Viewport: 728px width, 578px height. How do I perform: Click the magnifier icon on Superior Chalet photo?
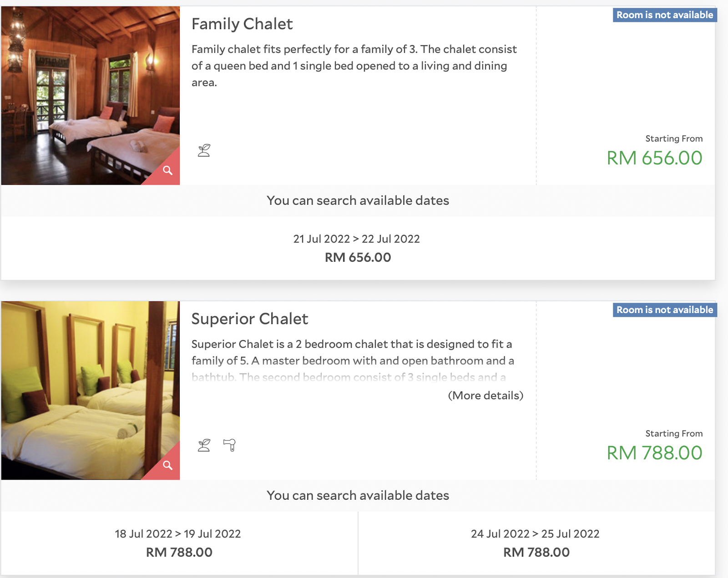(168, 465)
